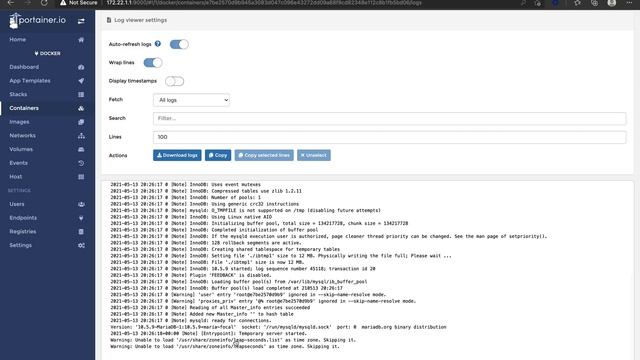Collapse the sidebar with the toggle arrows icon
This screenshot has height=360, width=640.
point(81,21)
